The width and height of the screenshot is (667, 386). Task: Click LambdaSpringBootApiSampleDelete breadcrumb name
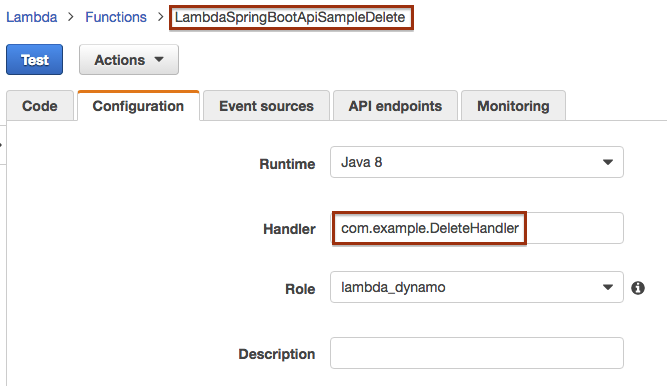tap(290, 17)
